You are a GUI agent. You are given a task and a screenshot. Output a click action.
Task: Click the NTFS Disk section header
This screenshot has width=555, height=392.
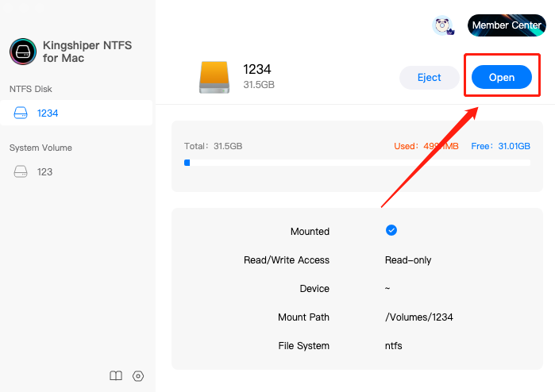[x=31, y=89]
